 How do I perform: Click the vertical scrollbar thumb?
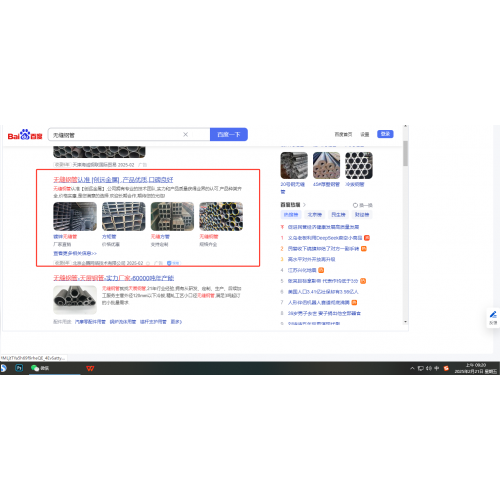point(405,153)
